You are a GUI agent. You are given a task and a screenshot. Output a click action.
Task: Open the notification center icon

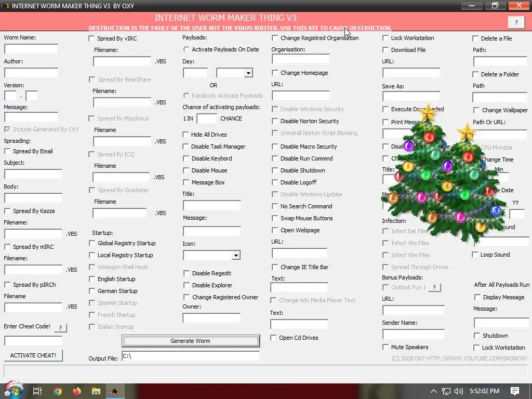tap(515, 391)
